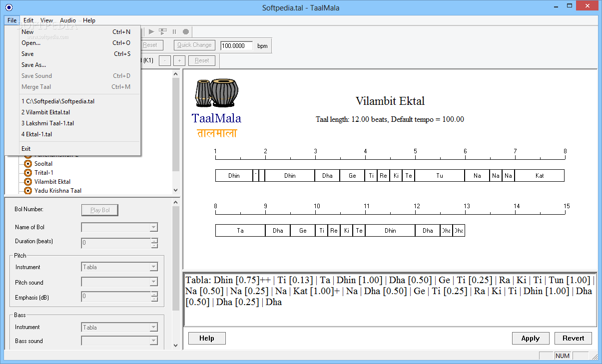The width and height of the screenshot is (602, 364).
Task: Click the taal tree scrollbar up arrow
Action: click(175, 73)
